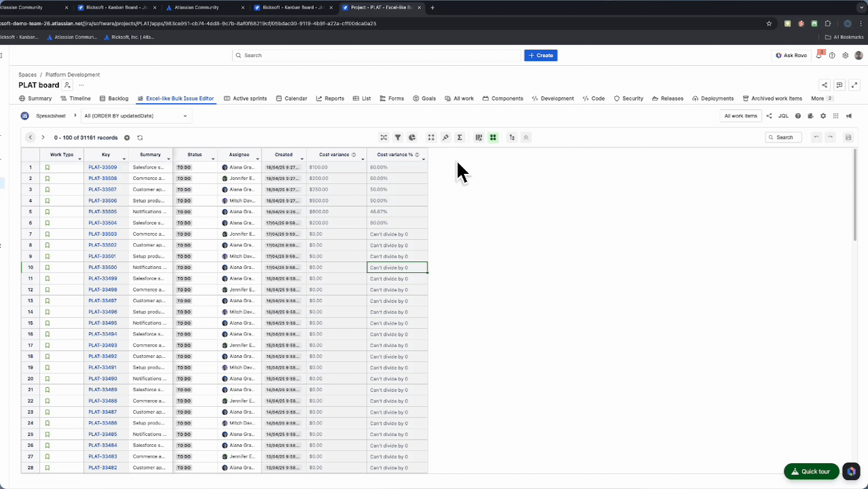Image resolution: width=868 pixels, height=489 pixels.
Task: Switch to the Backlog tab
Action: pyautogui.click(x=117, y=98)
